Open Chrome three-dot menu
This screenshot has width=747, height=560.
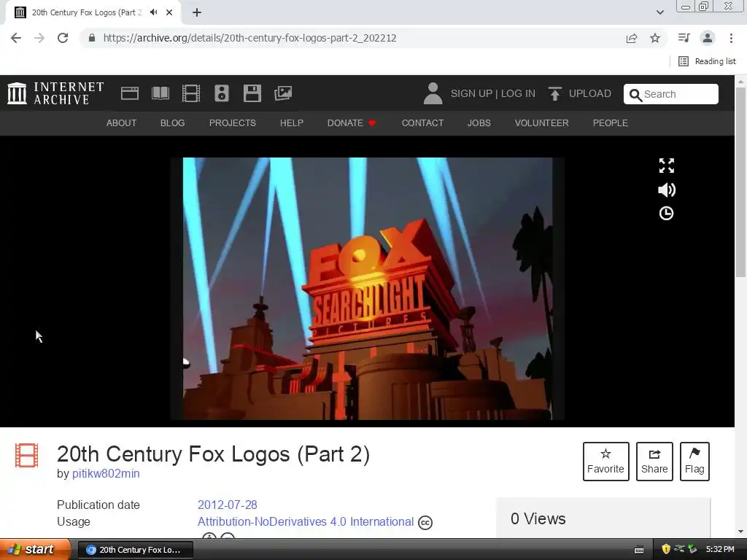pos(731,38)
